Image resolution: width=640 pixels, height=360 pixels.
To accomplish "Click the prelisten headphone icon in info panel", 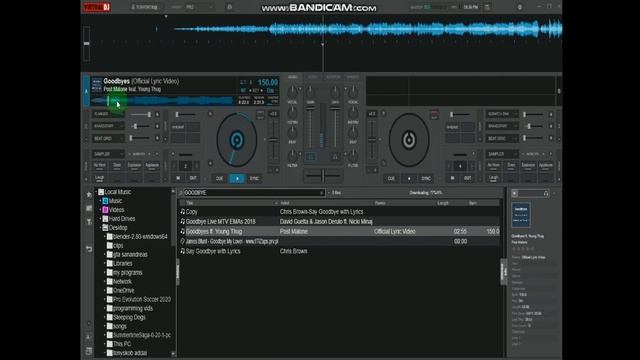I will (x=546, y=193).
